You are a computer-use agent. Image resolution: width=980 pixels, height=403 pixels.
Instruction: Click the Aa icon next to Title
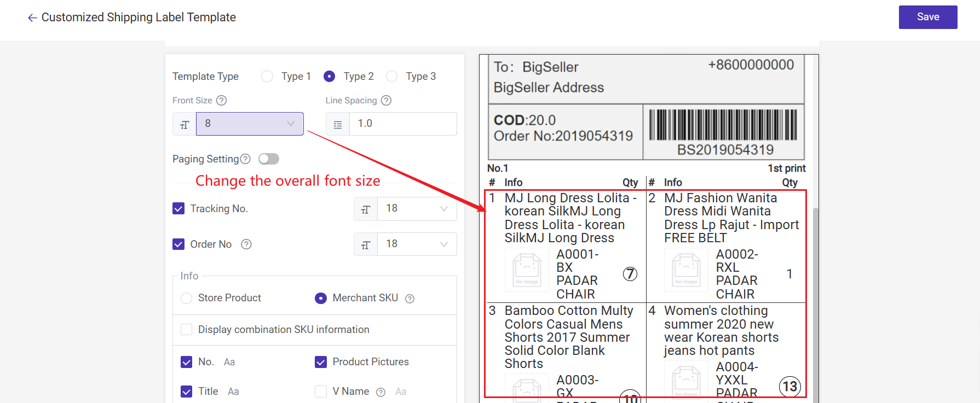pos(233,392)
